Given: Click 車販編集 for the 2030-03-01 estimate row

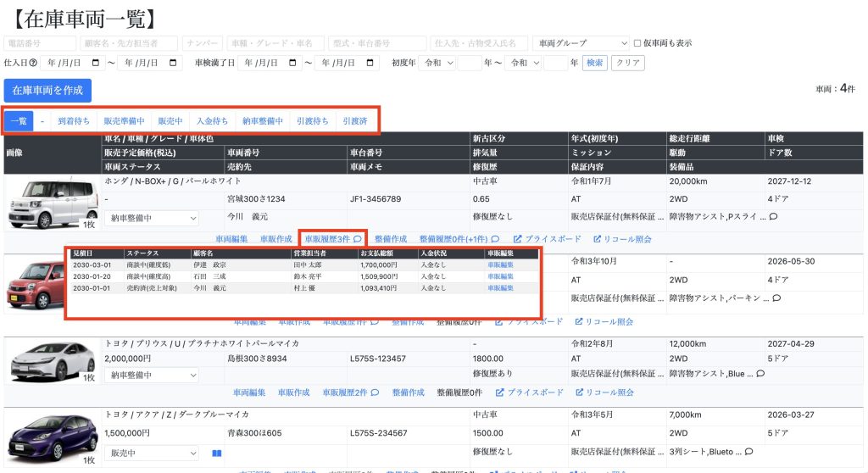Looking at the screenshot, I should coord(500,264).
